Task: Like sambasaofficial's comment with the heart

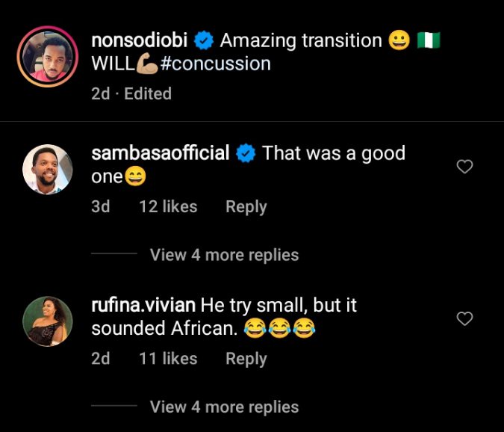Action: 464,167
